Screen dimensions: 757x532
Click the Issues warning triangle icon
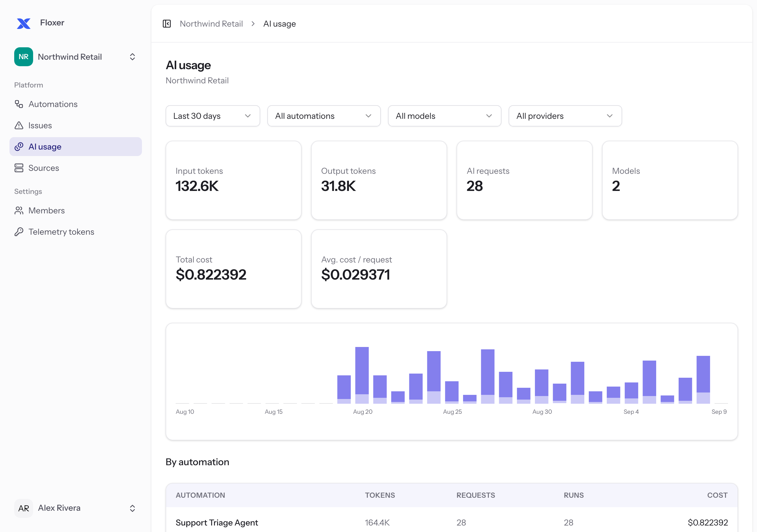(19, 126)
